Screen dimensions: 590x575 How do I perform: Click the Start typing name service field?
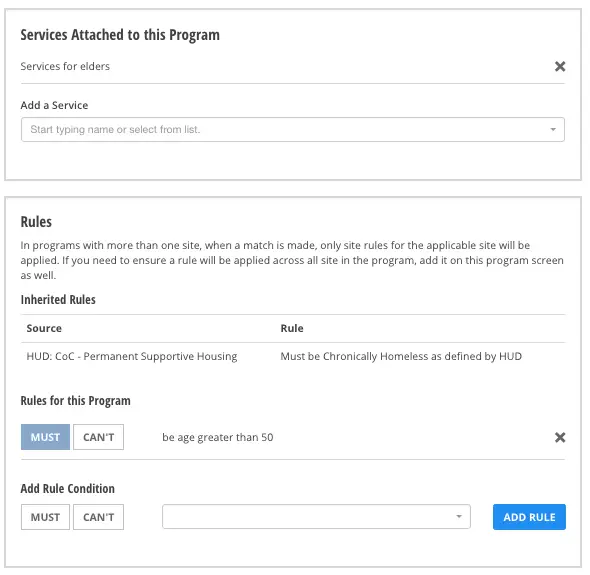(x=293, y=129)
